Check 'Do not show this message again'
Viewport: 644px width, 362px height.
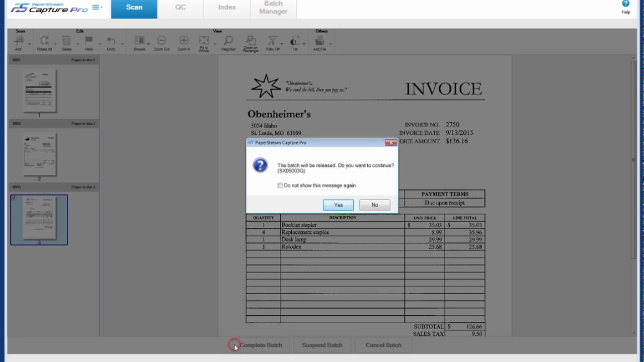coord(280,186)
